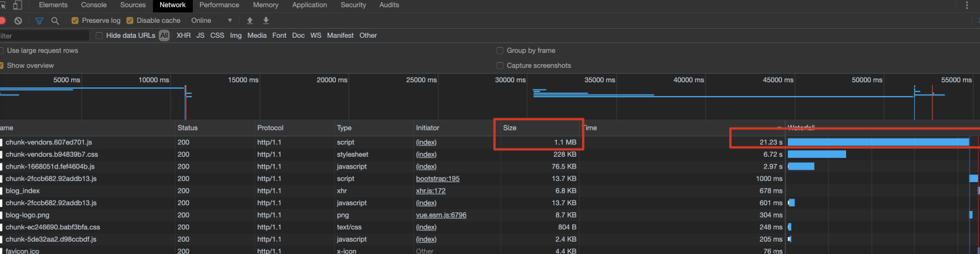
Task: Filter requests by Img
Action: point(236,36)
